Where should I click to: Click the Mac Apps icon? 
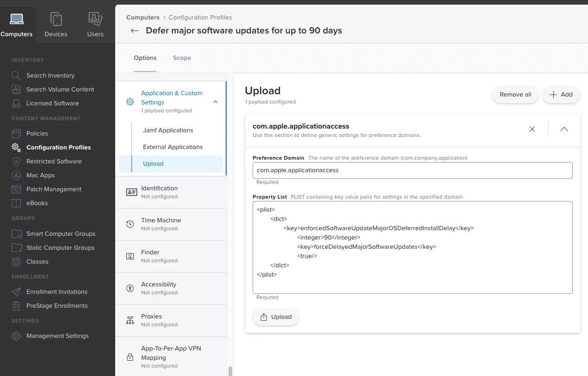point(16,175)
